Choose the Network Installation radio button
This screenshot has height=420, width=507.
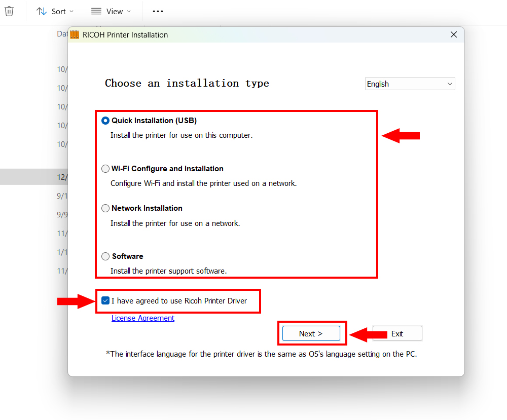tap(105, 208)
